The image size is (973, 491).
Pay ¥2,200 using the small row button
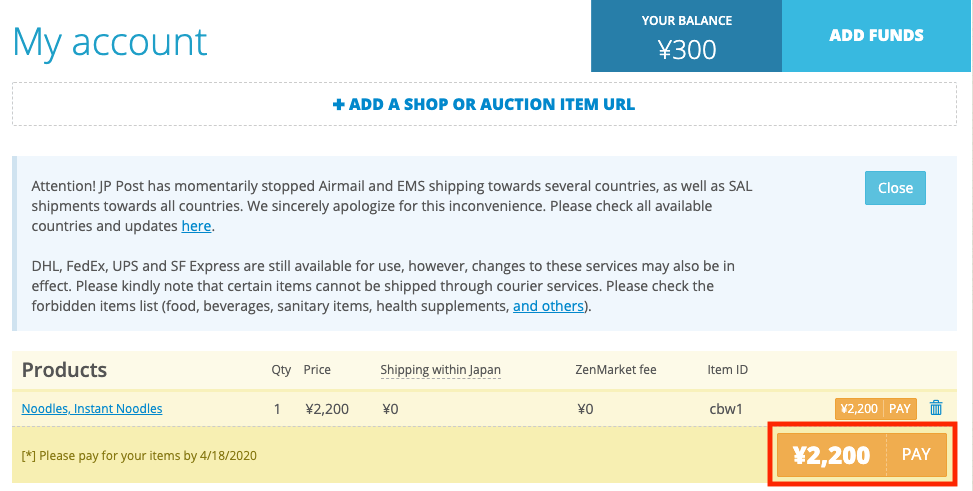coord(876,408)
